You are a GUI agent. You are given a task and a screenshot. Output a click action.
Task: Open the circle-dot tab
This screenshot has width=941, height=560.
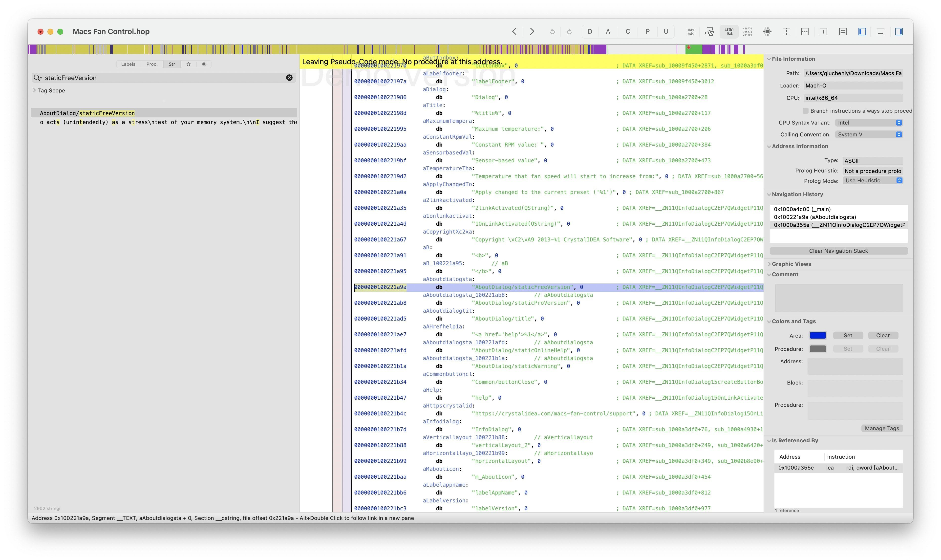point(204,64)
